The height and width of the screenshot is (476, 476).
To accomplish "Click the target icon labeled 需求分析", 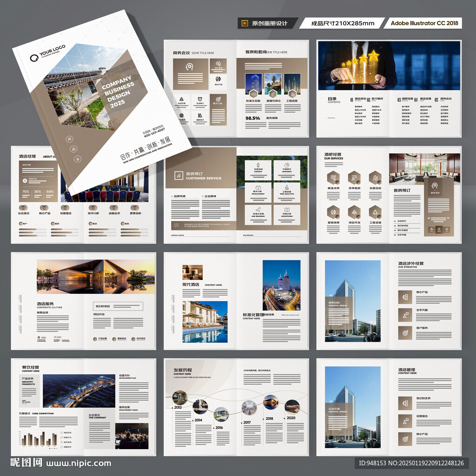I will (x=218, y=99).
